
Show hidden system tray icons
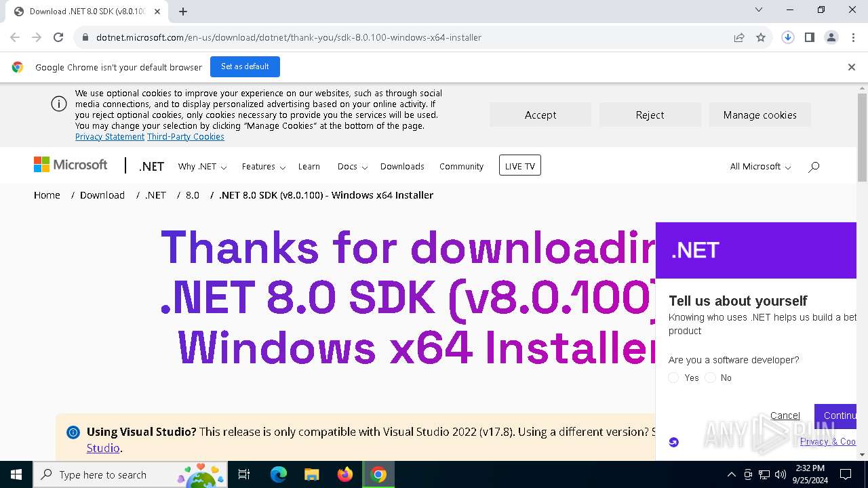point(731,474)
